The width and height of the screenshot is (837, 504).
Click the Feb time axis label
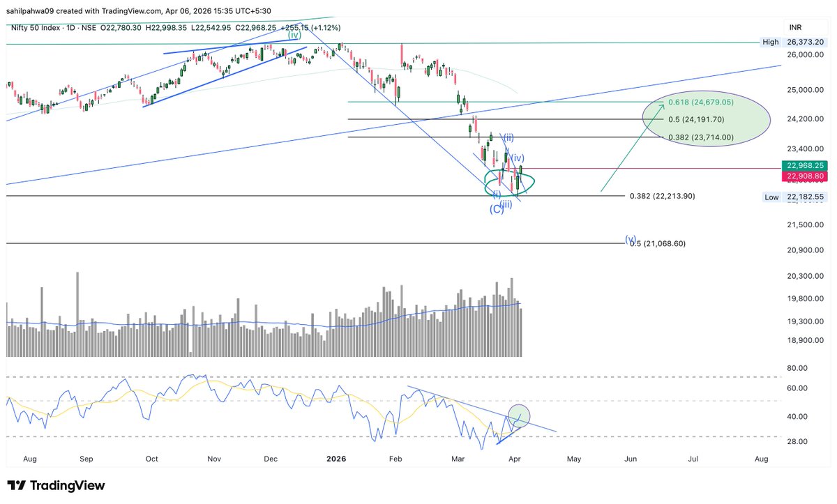point(395,459)
